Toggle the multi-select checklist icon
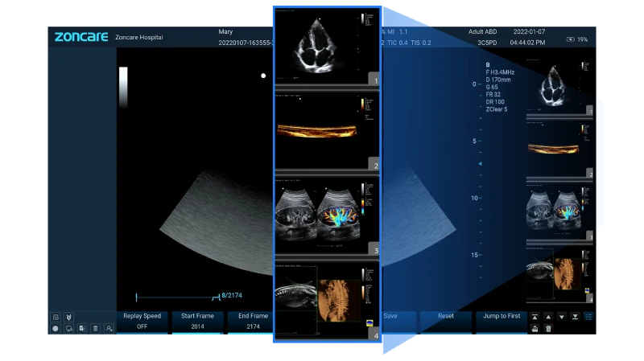This screenshot has height=361, width=644. (588, 317)
